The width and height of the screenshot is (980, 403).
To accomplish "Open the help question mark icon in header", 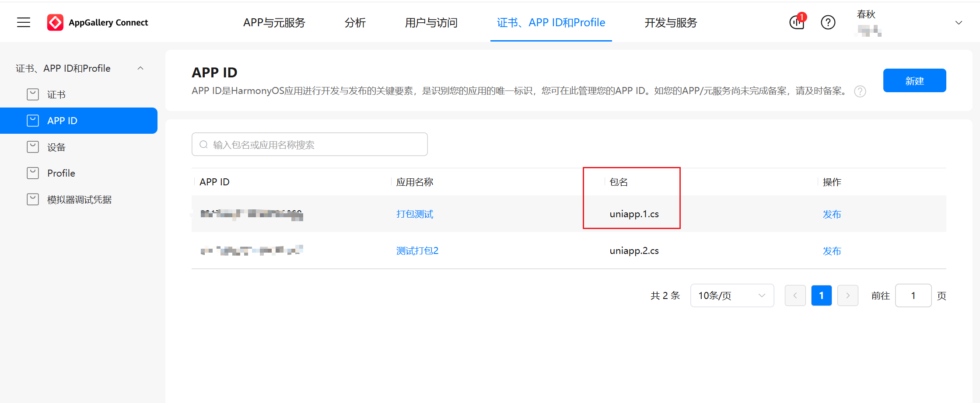I will 828,22.
